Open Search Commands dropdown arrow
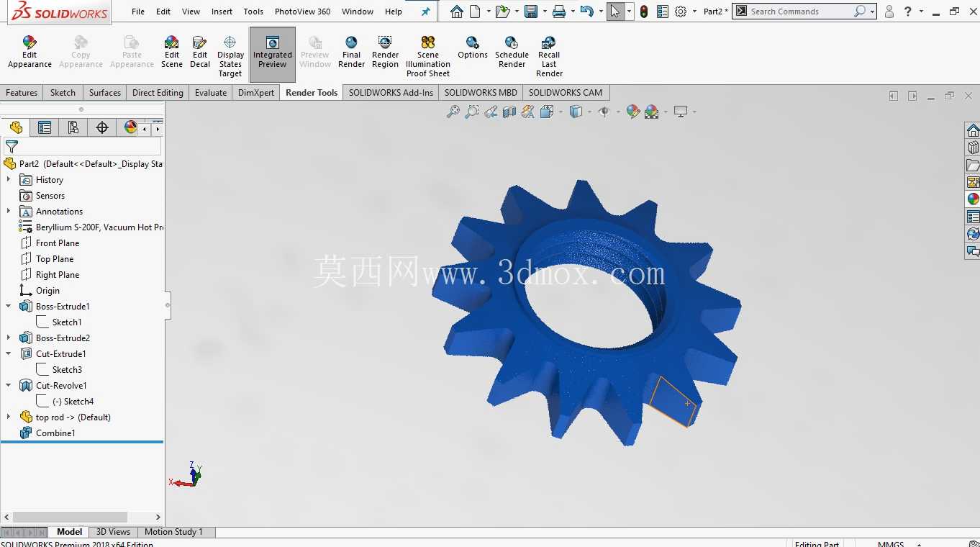 (872, 12)
